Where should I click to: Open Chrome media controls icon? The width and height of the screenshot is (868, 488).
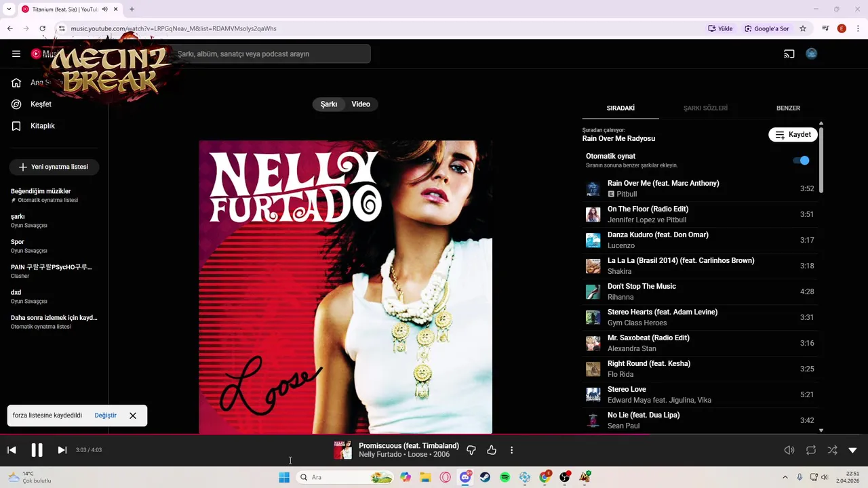pos(825,28)
